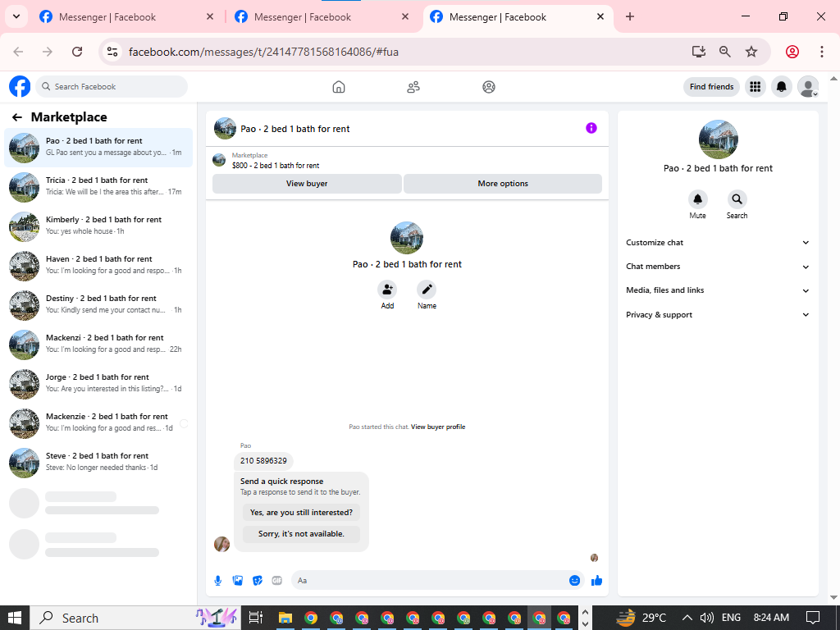Screen dimensions: 840x630
Task: Open the tab search dropdown arrow
Action: pos(16,16)
